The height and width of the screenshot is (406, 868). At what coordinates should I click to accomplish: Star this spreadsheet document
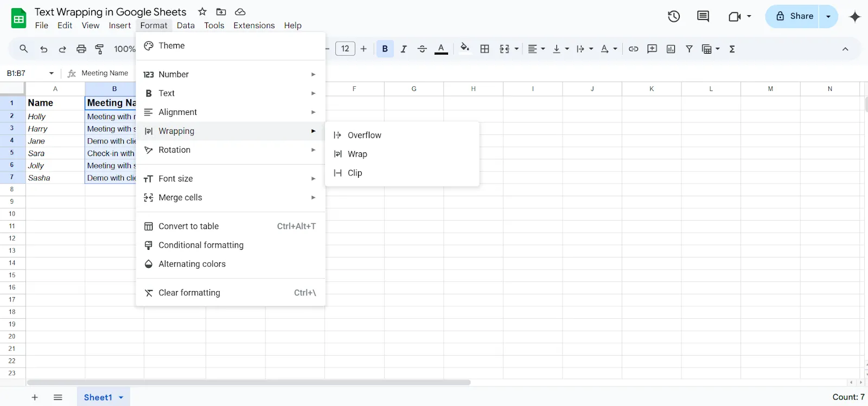click(x=202, y=11)
